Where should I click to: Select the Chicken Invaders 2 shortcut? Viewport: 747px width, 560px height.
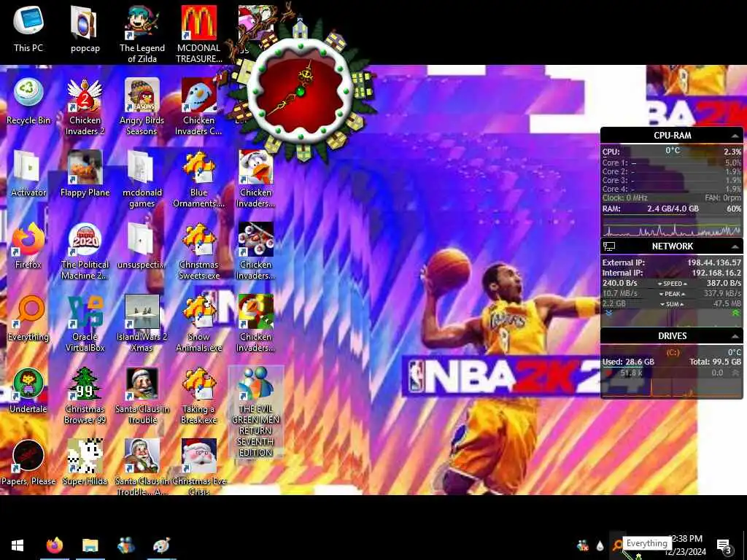point(85,106)
